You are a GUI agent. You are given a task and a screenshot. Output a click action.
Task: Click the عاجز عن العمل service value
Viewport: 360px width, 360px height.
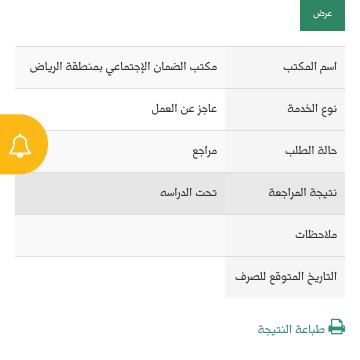(184, 109)
